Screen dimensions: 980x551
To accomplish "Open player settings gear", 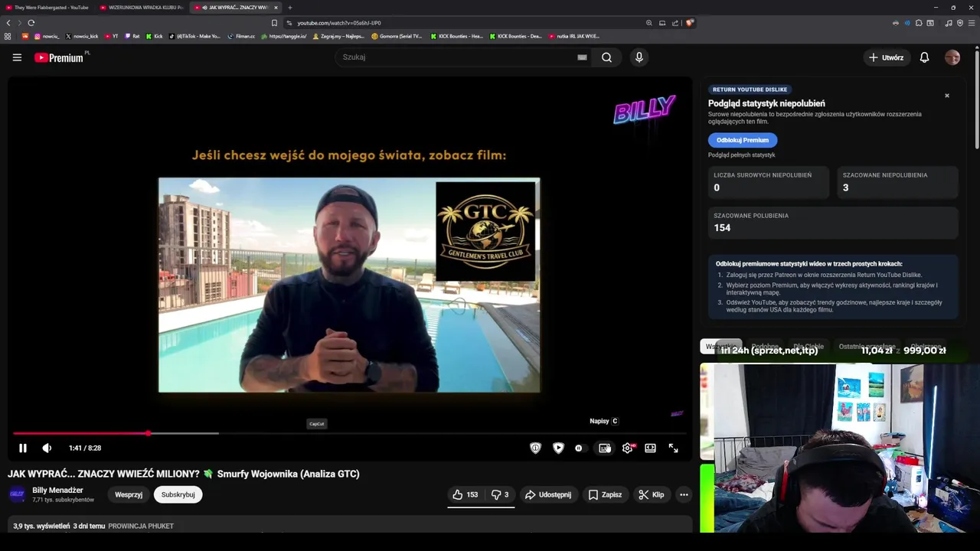I will pyautogui.click(x=628, y=448).
